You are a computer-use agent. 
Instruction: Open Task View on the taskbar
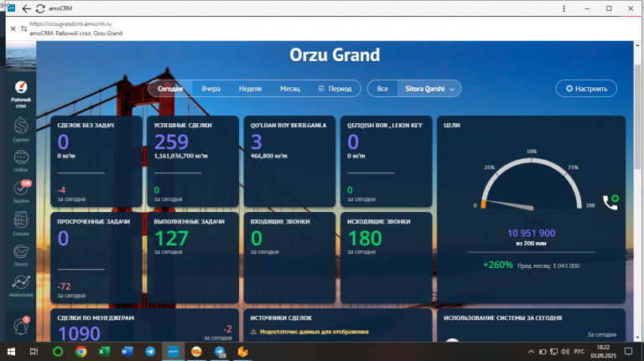[34, 352]
